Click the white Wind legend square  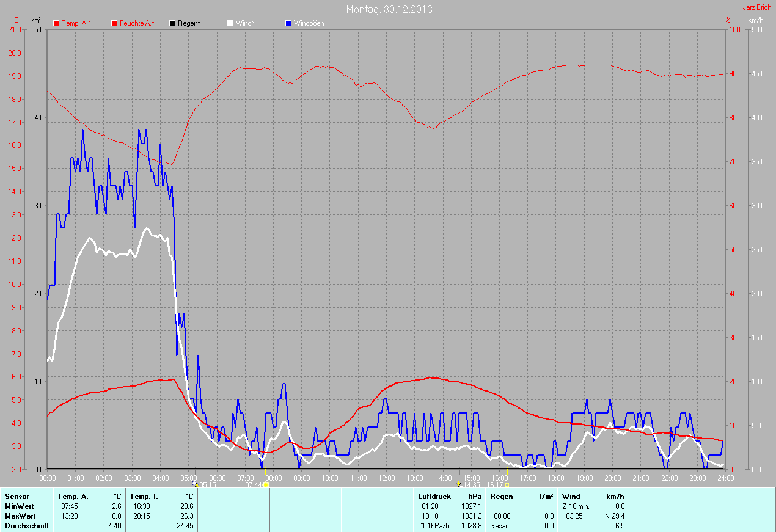point(230,23)
